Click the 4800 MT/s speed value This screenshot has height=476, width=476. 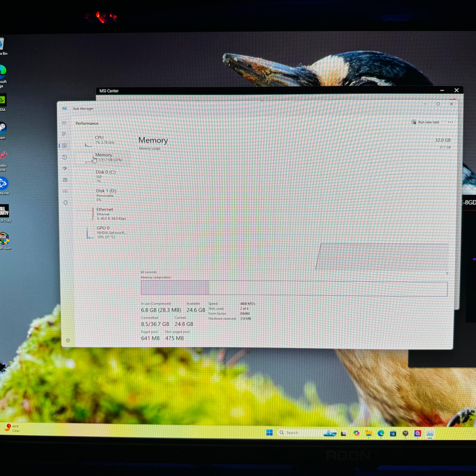248,304
